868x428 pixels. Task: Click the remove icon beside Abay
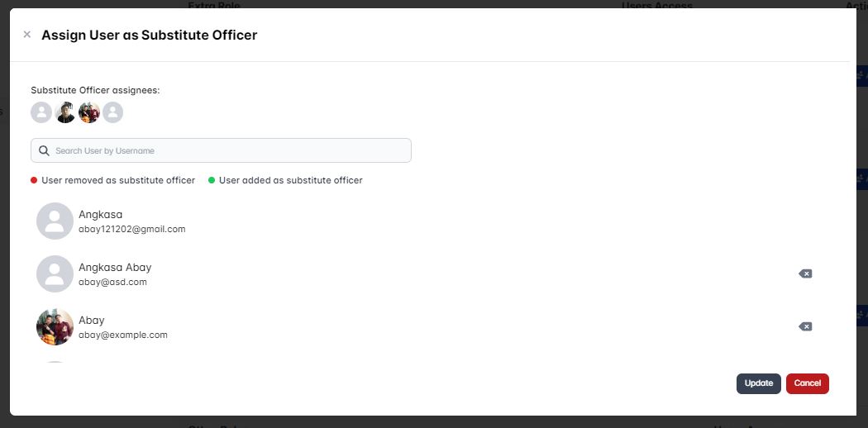[x=805, y=327]
